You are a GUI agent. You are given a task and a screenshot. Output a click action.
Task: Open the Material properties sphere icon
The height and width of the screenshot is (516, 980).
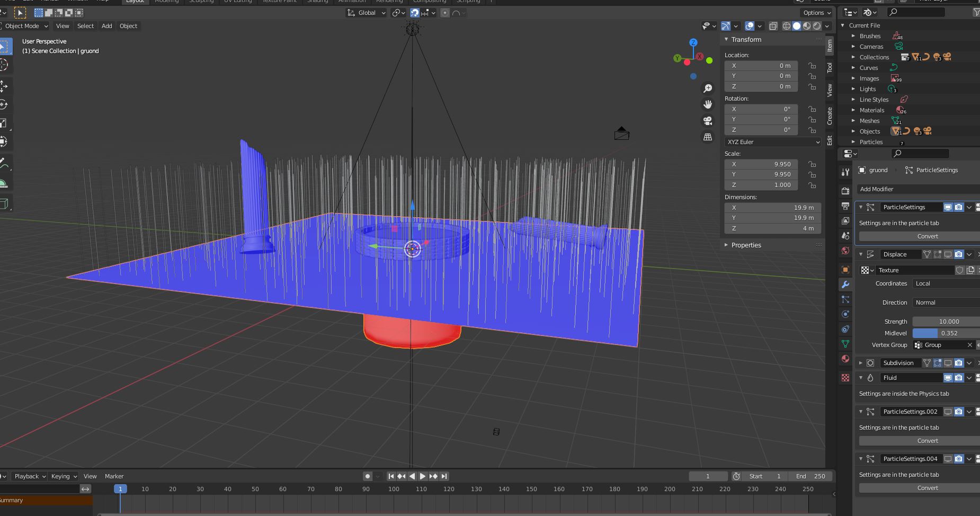tap(845, 359)
